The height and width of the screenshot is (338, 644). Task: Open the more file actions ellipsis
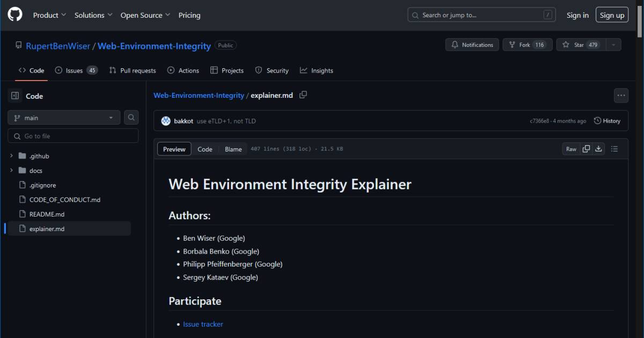coord(621,96)
